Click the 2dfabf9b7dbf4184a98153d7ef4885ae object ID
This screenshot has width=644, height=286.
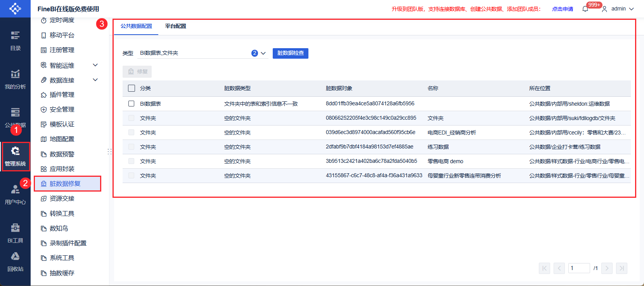[x=370, y=146]
